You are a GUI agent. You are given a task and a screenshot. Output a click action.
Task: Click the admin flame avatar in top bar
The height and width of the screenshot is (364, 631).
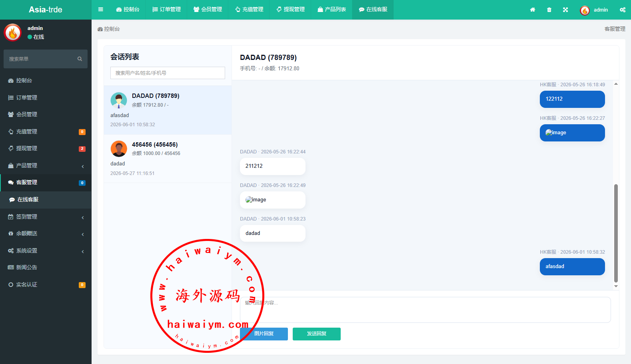point(585,10)
